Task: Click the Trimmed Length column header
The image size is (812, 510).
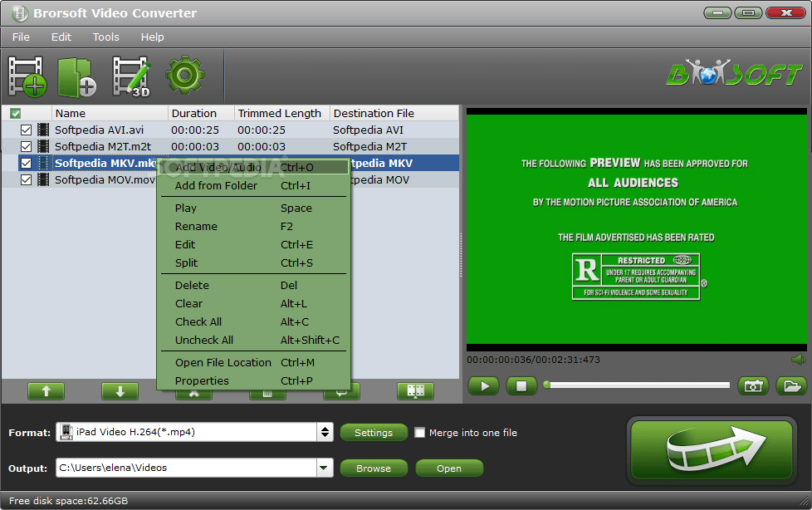Action: click(x=281, y=113)
